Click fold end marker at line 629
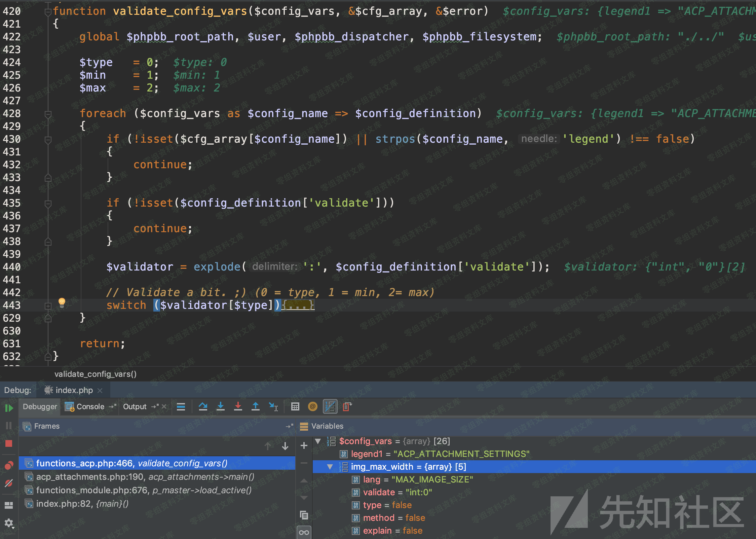 tap(48, 318)
